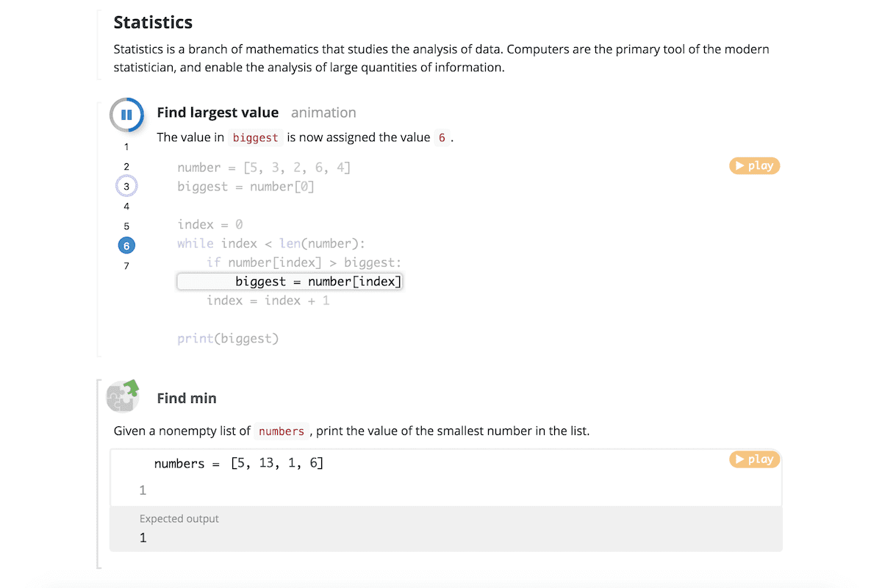Click the Expected output panel
Screen dimensions: 882x588
[x=446, y=528]
